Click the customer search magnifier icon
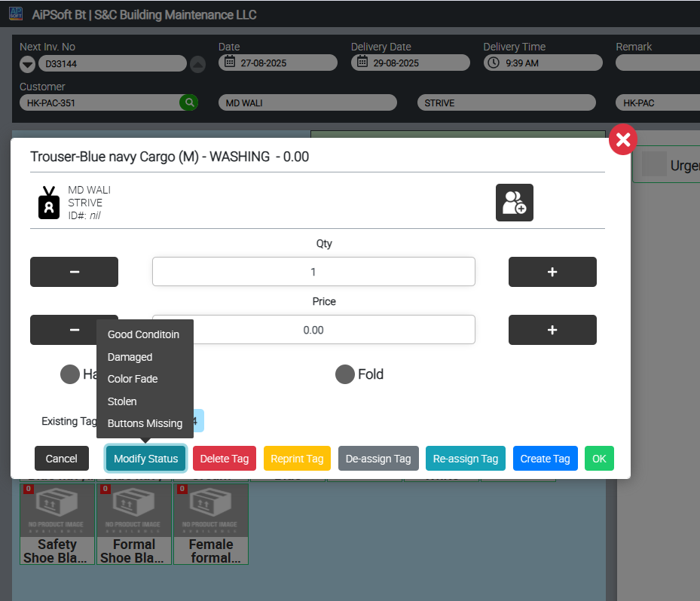Image resolution: width=700 pixels, height=601 pixels. [x=188, y=102]
